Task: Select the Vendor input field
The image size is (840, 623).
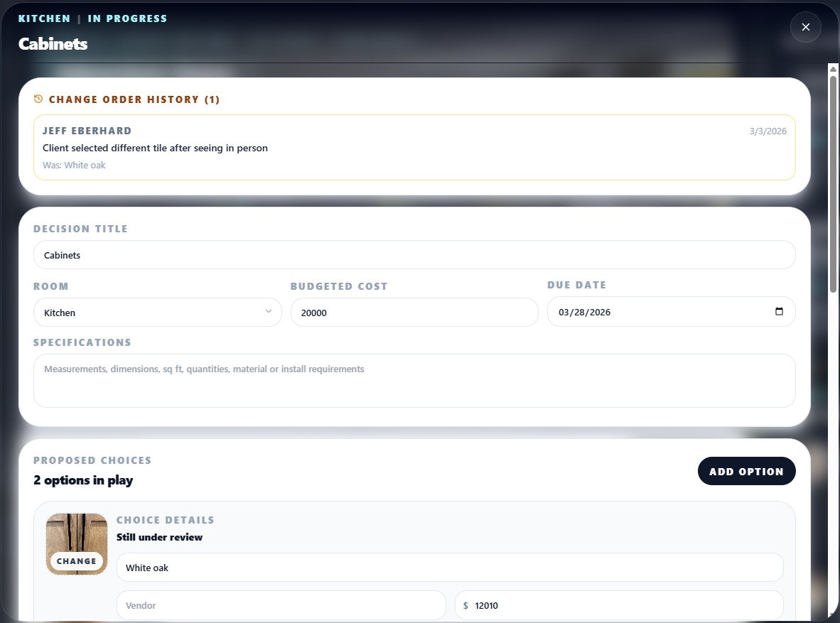Action: [281, 605]
